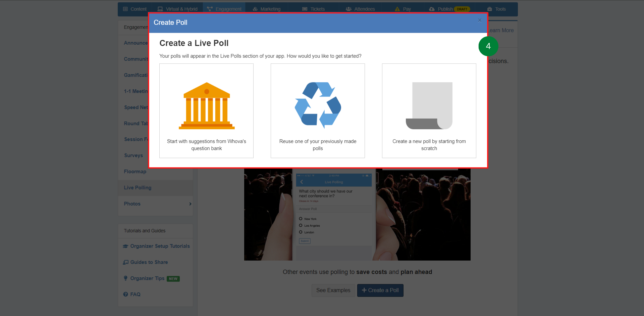Image resolution: width=644 pixels, height=316 pixels.
Task: Expand the Photos sidebar section
Action: point(190,204)
